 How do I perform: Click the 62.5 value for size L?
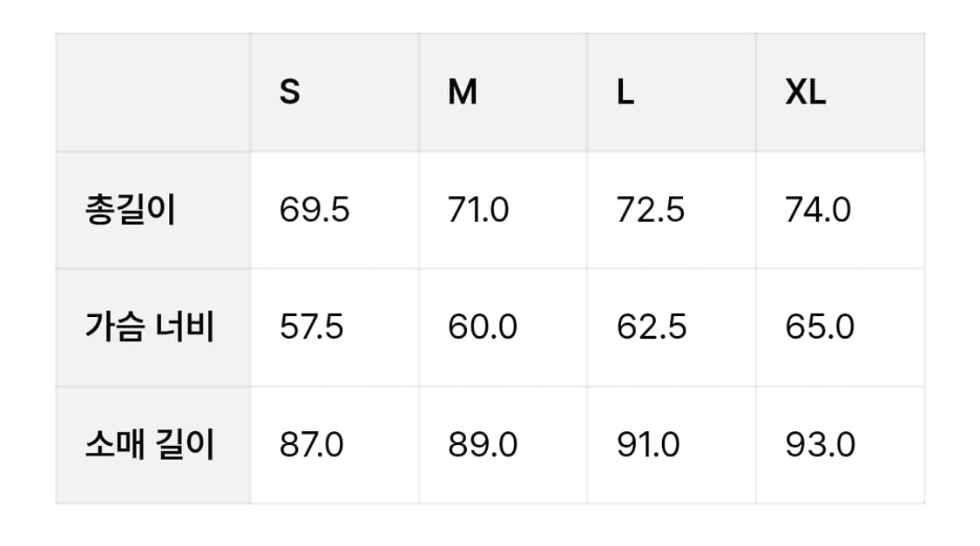point(652,327)
